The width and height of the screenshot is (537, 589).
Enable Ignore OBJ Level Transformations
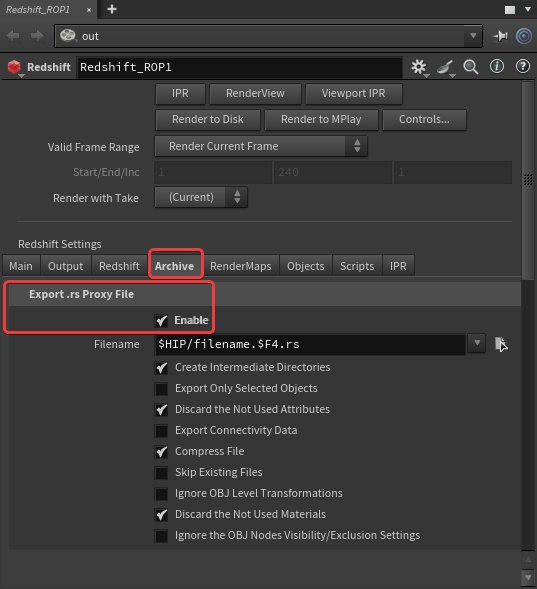tap(162, 494)
